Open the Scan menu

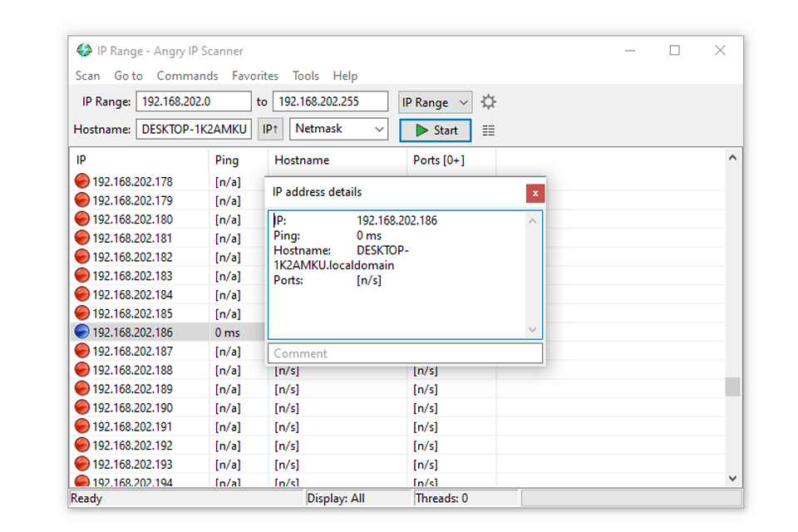click(x=87, y=76)
